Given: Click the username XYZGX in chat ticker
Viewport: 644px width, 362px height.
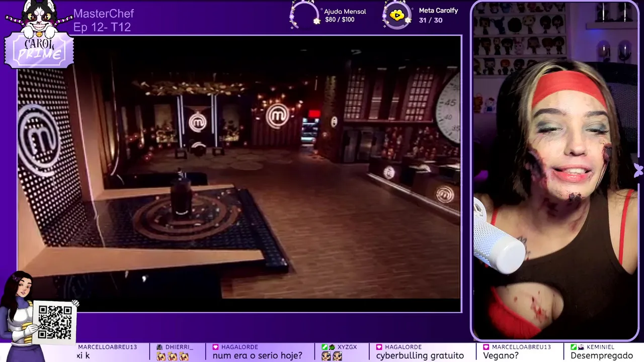Looking at the screenshot, I should (347, 347).
